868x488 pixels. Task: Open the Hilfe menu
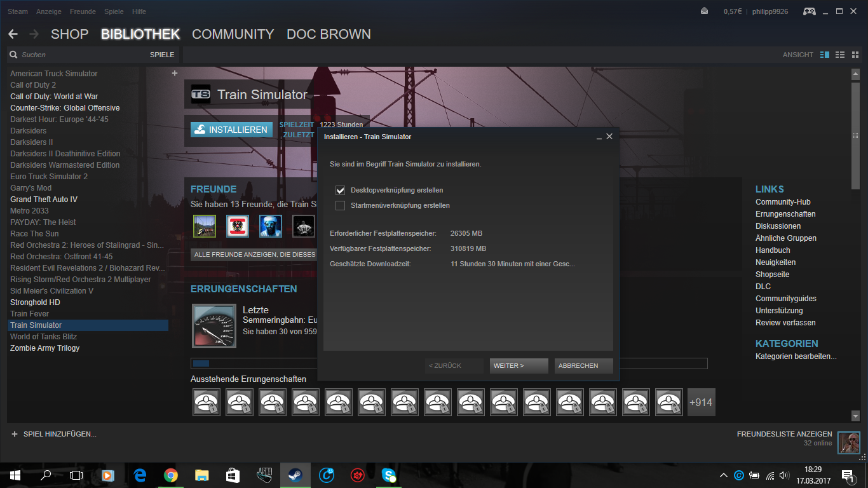click(x=139, y=11)
